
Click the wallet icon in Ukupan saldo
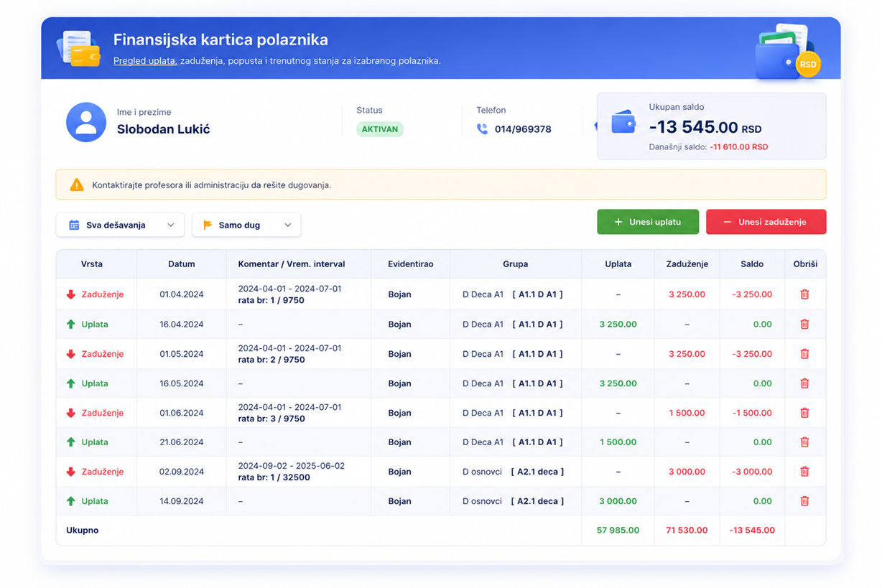click(x=623, y=123)
